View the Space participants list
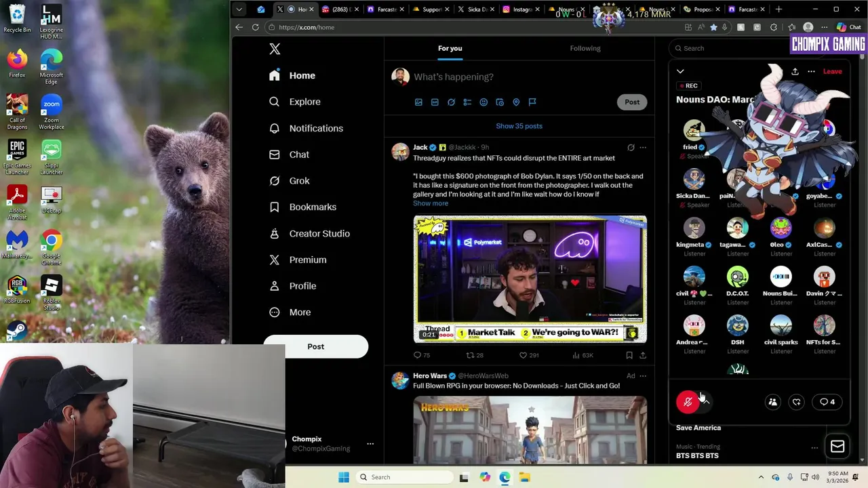Viewport: 868px width, 488px height. (x=772, y=402)
